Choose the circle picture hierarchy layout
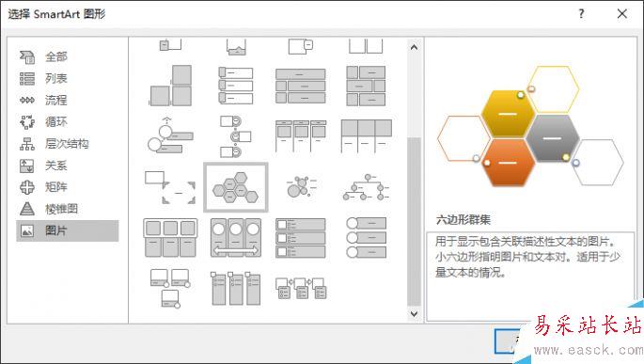This screenshot has width=644, height=364. coord(366,187)
